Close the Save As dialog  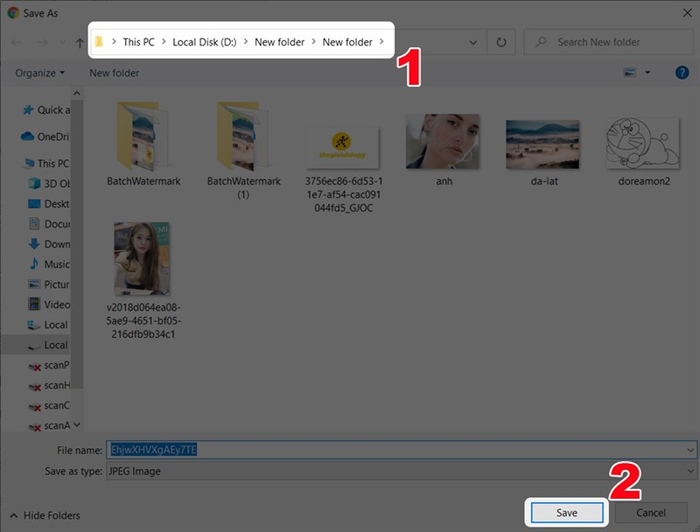click(x=688, y=13)
